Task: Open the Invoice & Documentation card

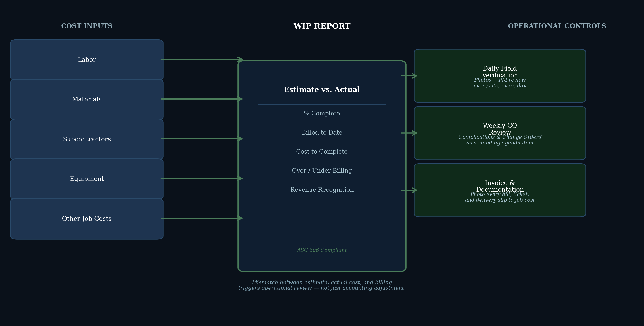Action: pos(500,190)
